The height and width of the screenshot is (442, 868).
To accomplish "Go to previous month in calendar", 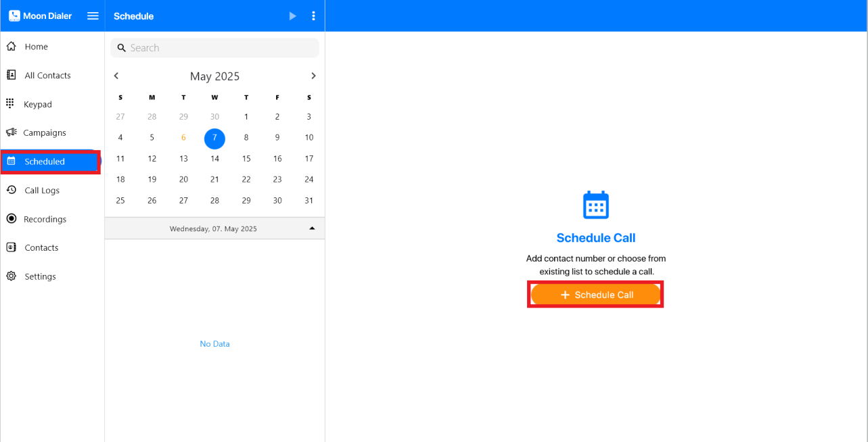I will pyautogui.click(x=116, y=76).
